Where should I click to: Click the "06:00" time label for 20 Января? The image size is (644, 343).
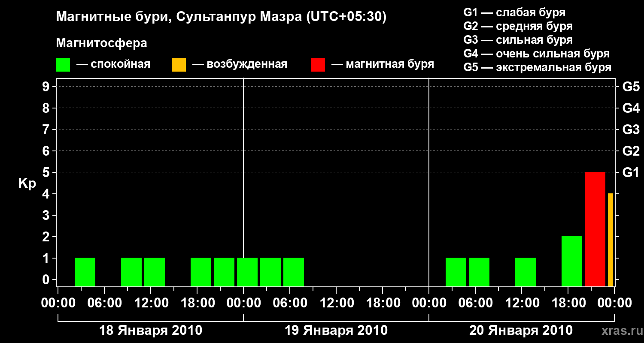pos(475,303)
